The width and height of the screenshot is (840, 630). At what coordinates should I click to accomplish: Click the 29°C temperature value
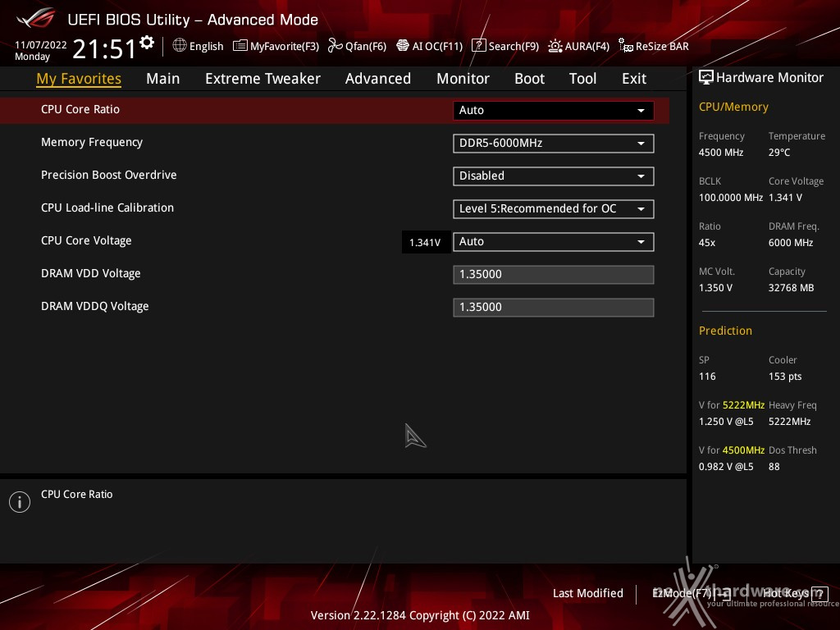[x=779, y=153]
